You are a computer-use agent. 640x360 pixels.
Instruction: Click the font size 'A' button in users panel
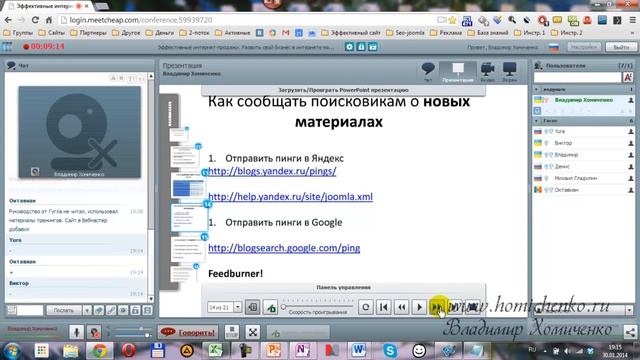(x=628, y=77)
